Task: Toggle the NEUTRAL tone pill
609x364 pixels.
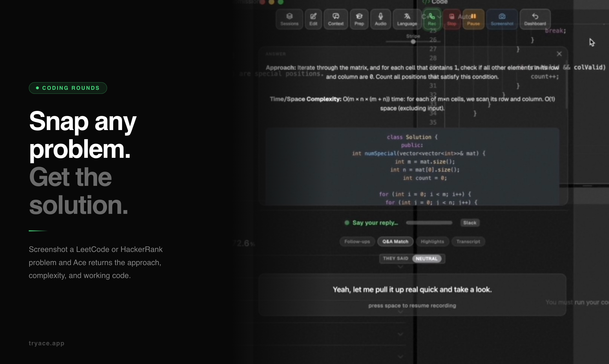Action: pyautogui.click(x=427, y=259)
